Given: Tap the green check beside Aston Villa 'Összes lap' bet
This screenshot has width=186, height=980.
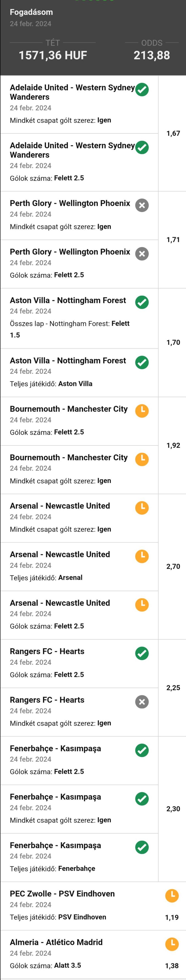Looking at the screenshot, I should 142,303.
